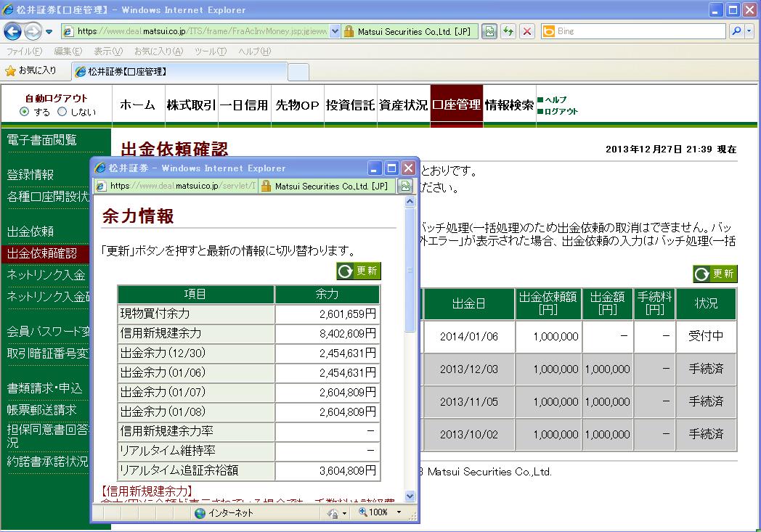This screenshot has width=761, height=532.
Task: Open the recent pages dropdown arrow
Action: coord(49,32)
